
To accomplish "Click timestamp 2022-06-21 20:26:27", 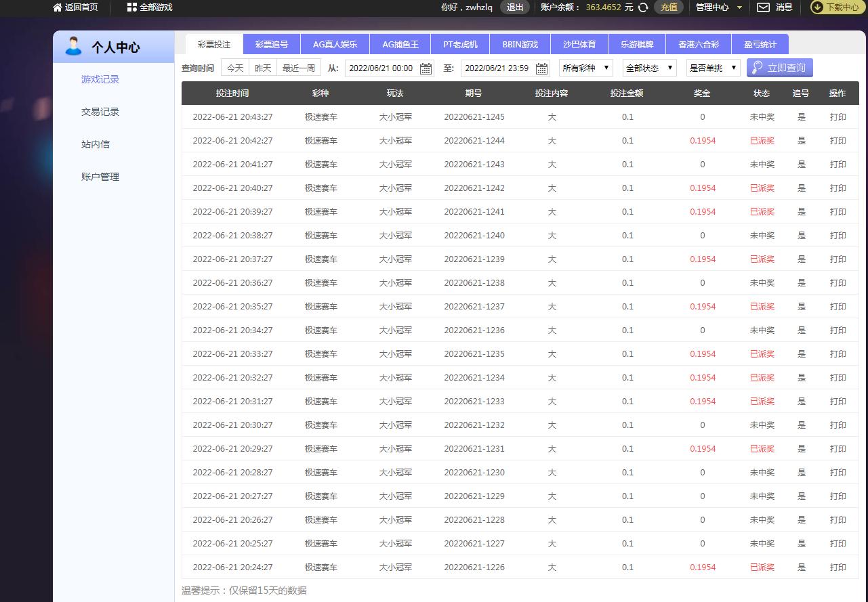I will 232,519.
